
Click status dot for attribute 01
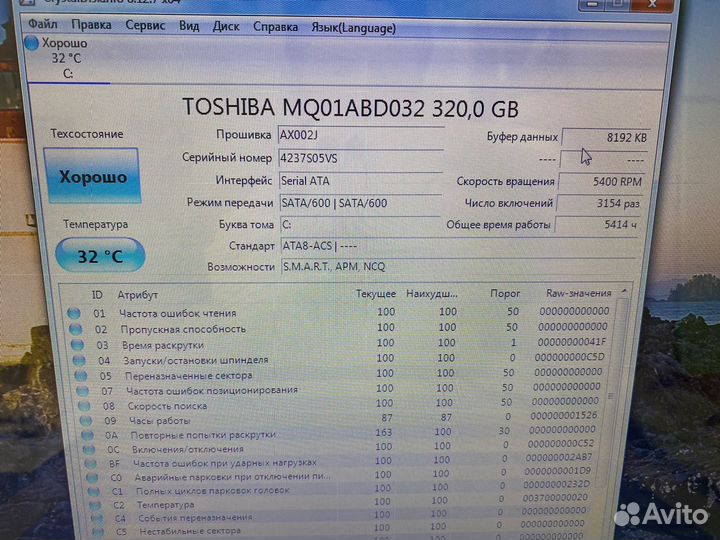pyautogui.click(x=73, y=314)
